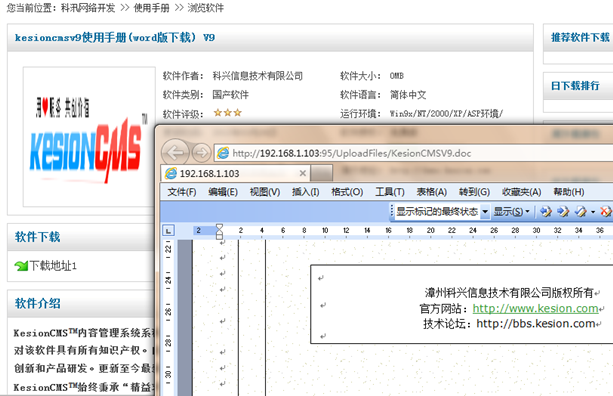Follow the http://www.kesion.com hyperlink
613x396 pixels.
click(x=535, y=308)
